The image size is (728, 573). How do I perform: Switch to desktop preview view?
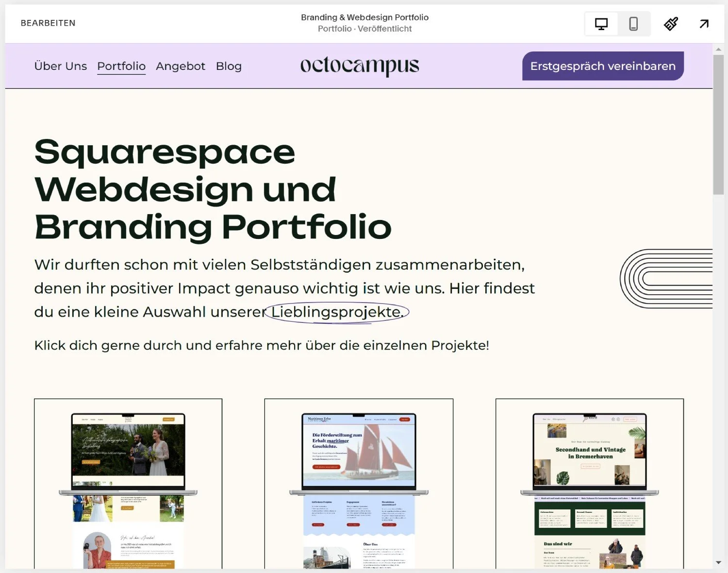(x=601, y=24)
